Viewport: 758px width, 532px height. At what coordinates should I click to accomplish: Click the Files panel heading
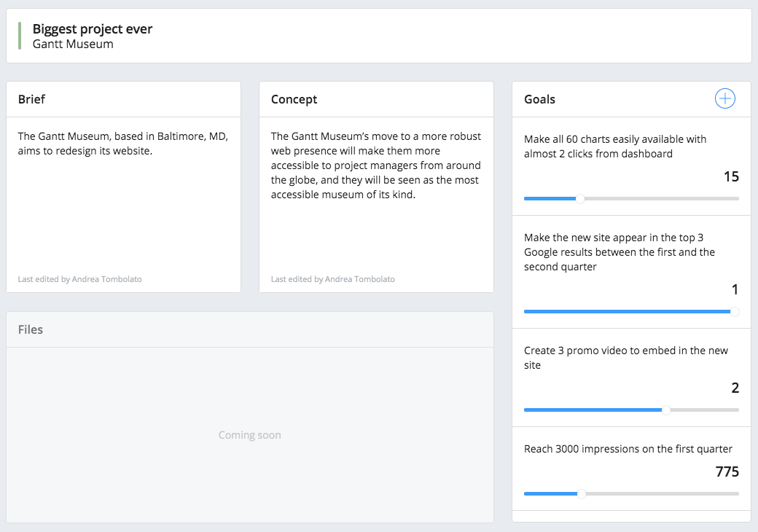(31, 329)
